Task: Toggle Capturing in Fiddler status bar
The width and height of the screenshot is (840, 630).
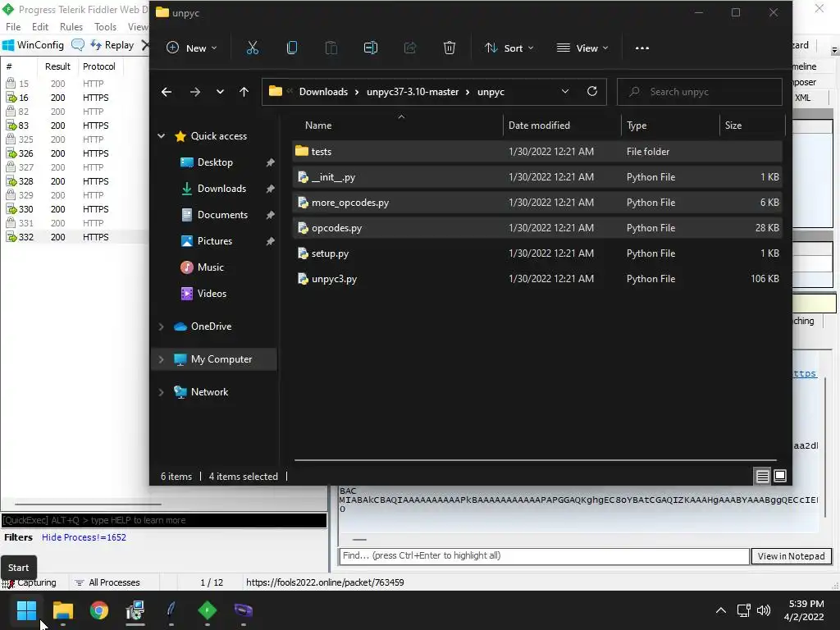Action: [30, 582]
